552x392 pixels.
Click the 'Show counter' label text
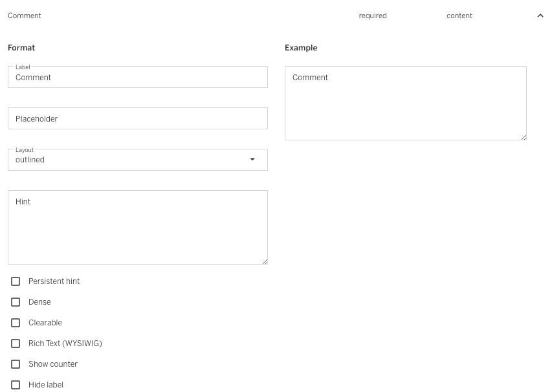(53, 364)
